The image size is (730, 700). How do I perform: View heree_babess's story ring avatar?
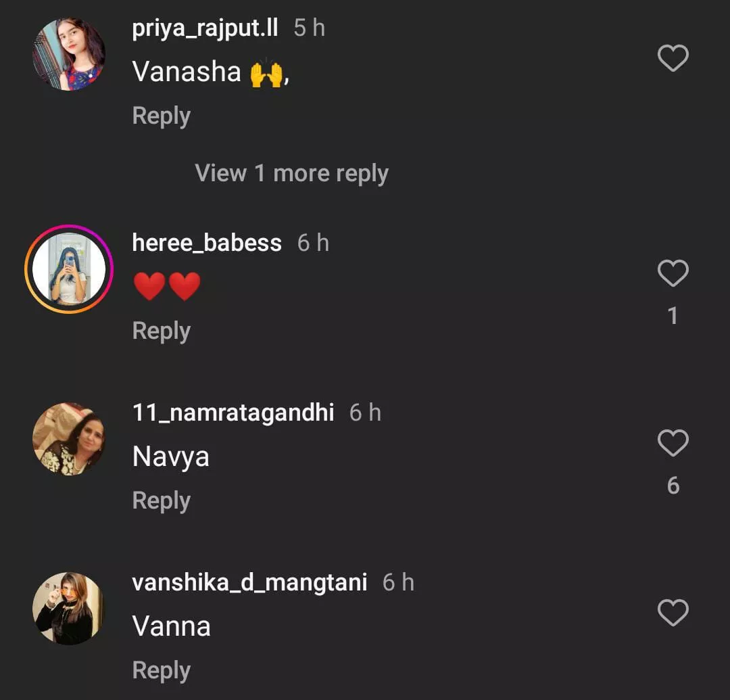69,269
